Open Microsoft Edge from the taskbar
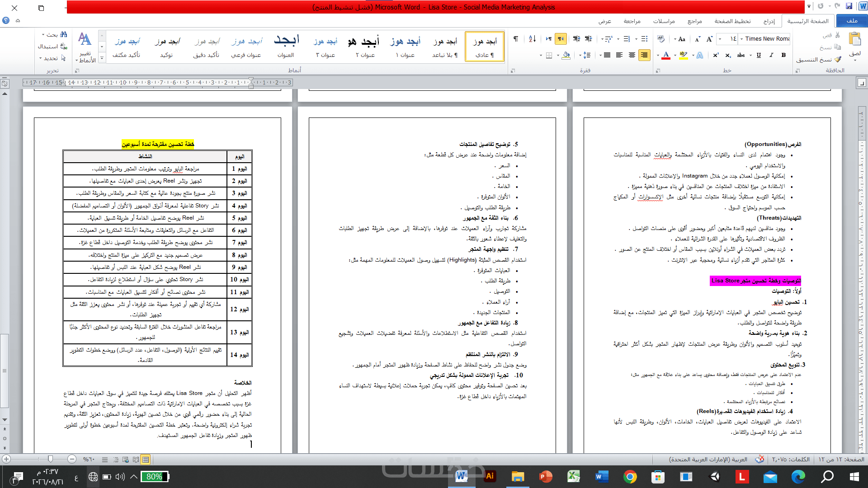Image resolution: width=868 pixels, height=488 pixels. [798, 476]
